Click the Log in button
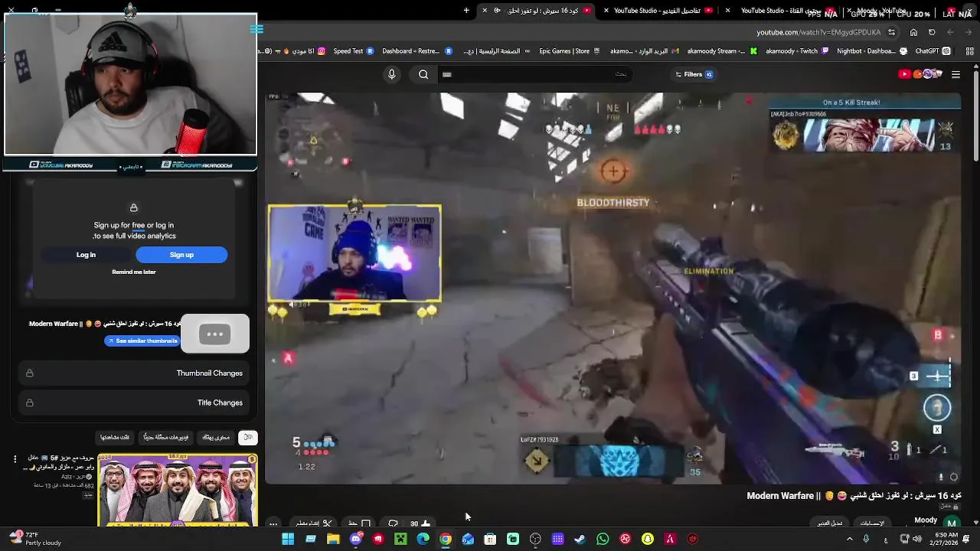Image resolution: width=980 pixels, height=551 pixels. coord(86,255)
